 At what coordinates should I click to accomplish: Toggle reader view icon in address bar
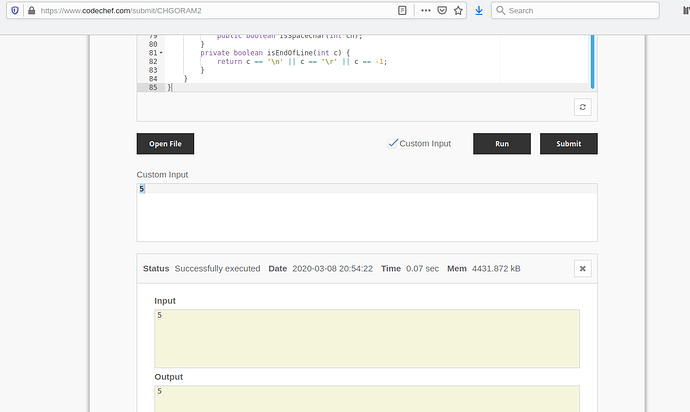click(402, 10)
